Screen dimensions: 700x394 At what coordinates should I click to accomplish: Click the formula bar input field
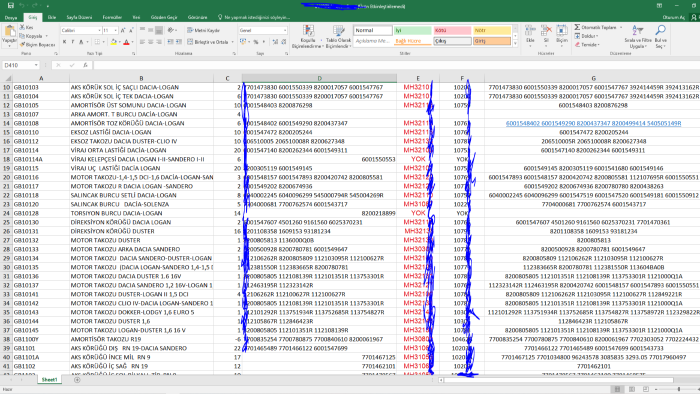(x=396, y=65)
